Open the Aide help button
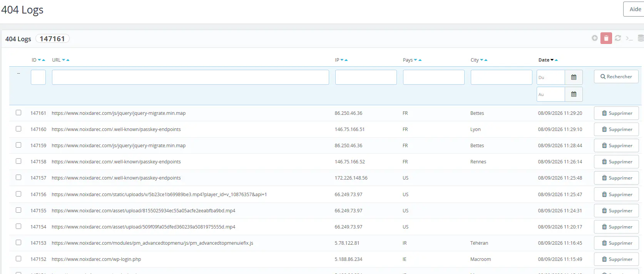Screen dimensions: 644x274 click(x=634, y=9)
